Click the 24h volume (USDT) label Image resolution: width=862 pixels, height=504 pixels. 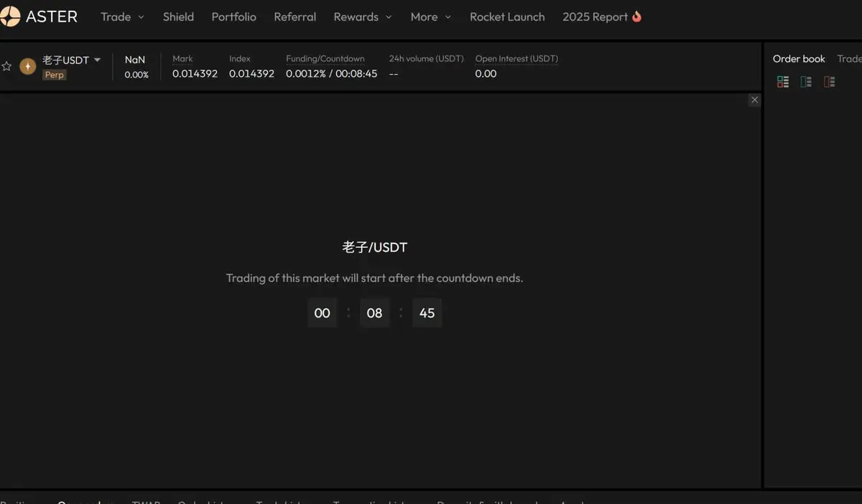427,59
